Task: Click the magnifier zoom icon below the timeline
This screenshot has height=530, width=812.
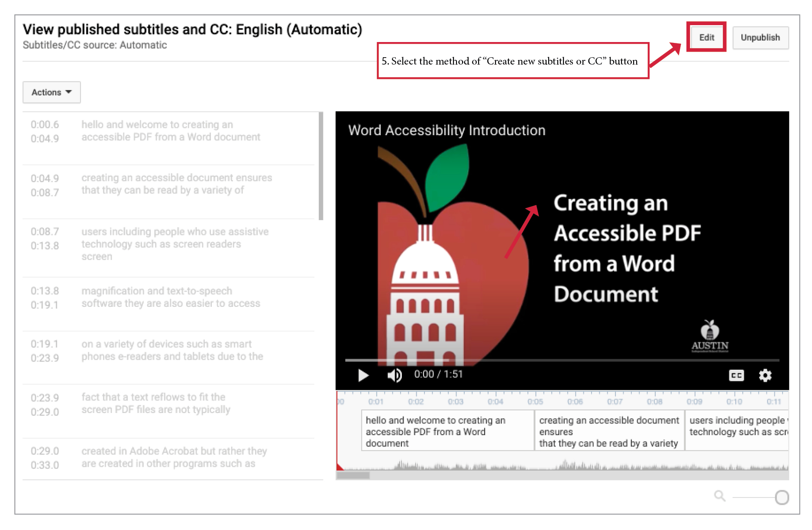Action: click(x=719, y=496)
